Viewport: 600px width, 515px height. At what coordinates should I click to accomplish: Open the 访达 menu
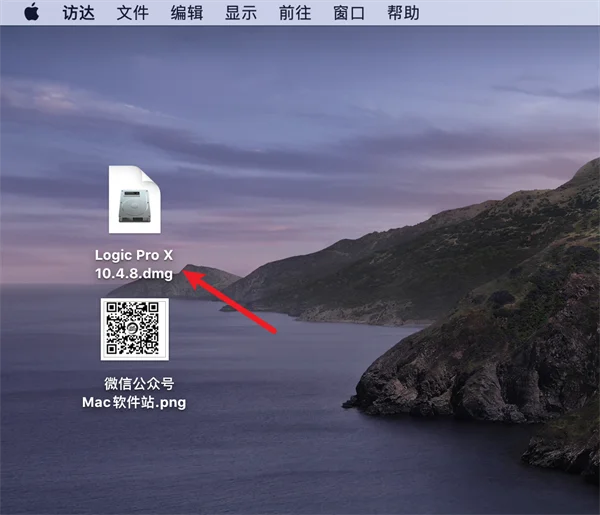point(78,13)
